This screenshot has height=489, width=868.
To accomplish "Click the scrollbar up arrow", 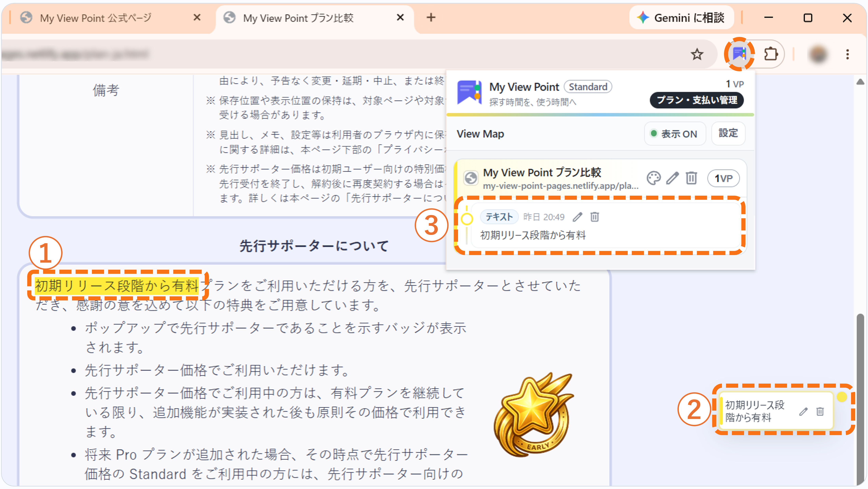I will (860, 82).
